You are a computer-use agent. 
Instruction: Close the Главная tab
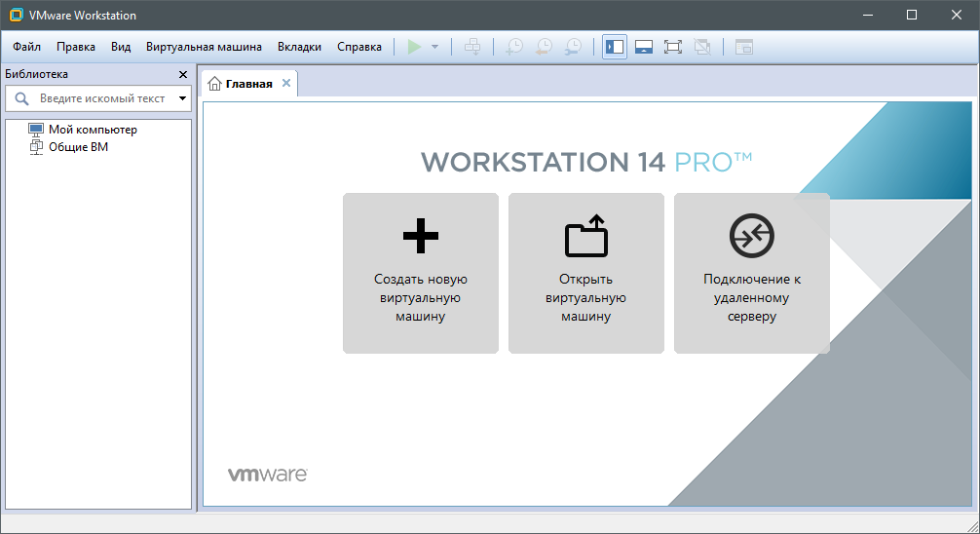click(286, 83)
